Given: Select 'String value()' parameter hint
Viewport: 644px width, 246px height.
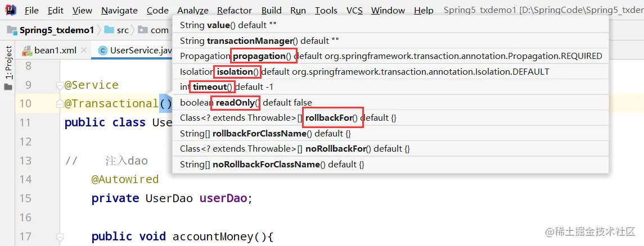Looking at the screenshot, I should [x=390, y=25].
